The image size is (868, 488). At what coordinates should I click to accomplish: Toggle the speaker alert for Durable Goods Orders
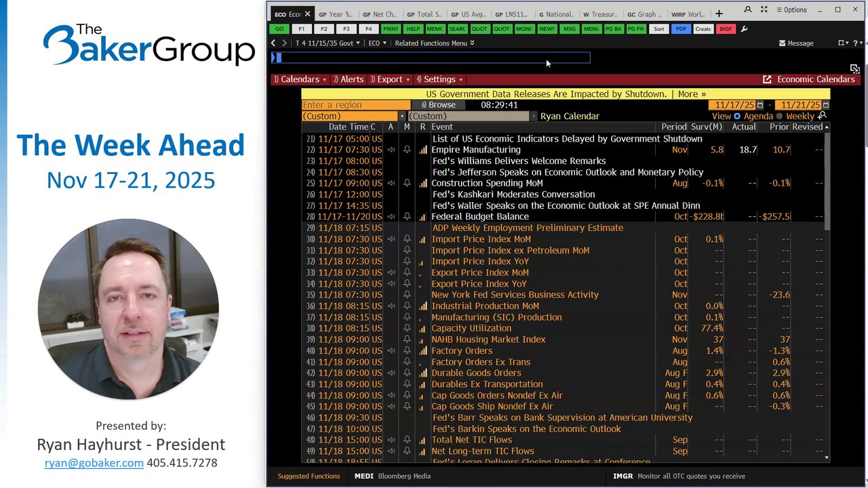click(x=391, y=373)
